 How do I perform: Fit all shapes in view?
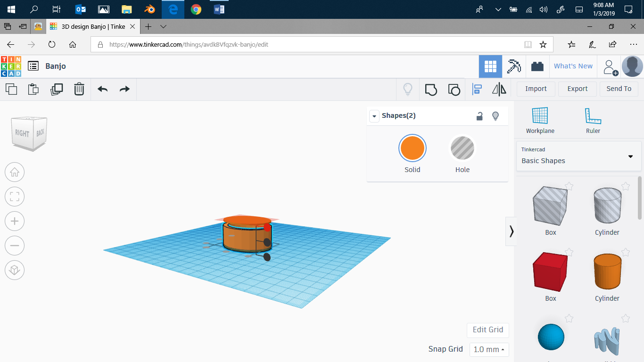click(x=15, y=197)
